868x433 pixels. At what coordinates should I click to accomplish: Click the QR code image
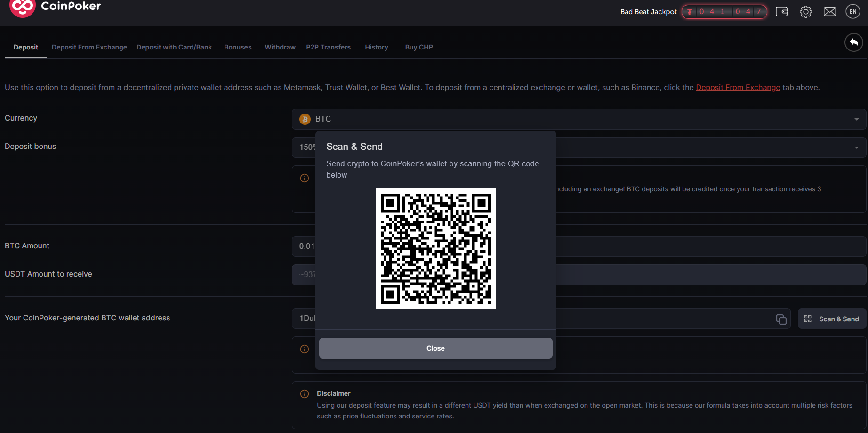[435, 249]
